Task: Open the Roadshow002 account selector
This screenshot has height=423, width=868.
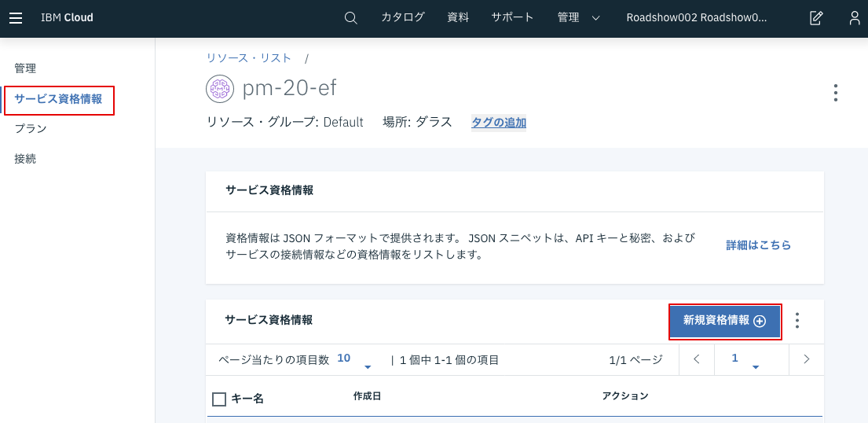Action: (697, 18)
